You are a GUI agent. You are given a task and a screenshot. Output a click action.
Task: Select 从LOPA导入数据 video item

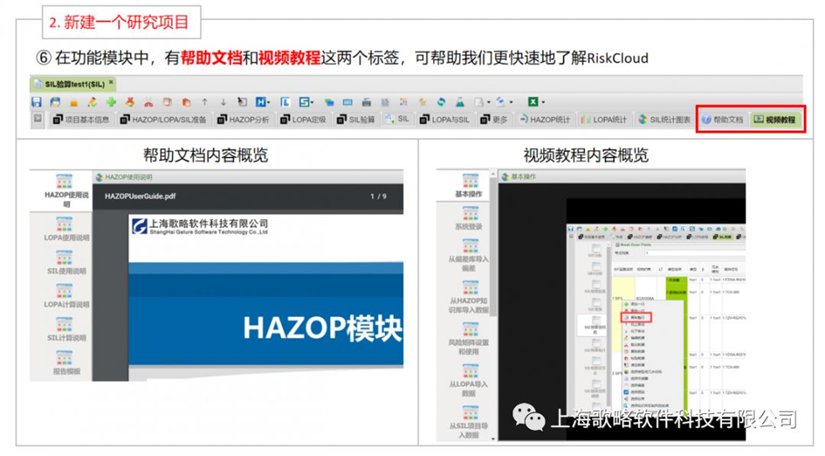[x=468, y=380]
